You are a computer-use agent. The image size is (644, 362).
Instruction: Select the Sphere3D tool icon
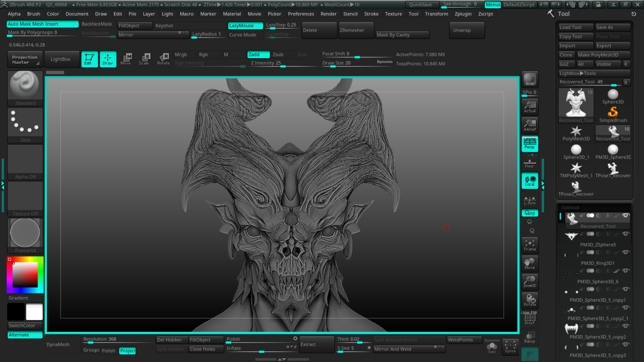613,97
